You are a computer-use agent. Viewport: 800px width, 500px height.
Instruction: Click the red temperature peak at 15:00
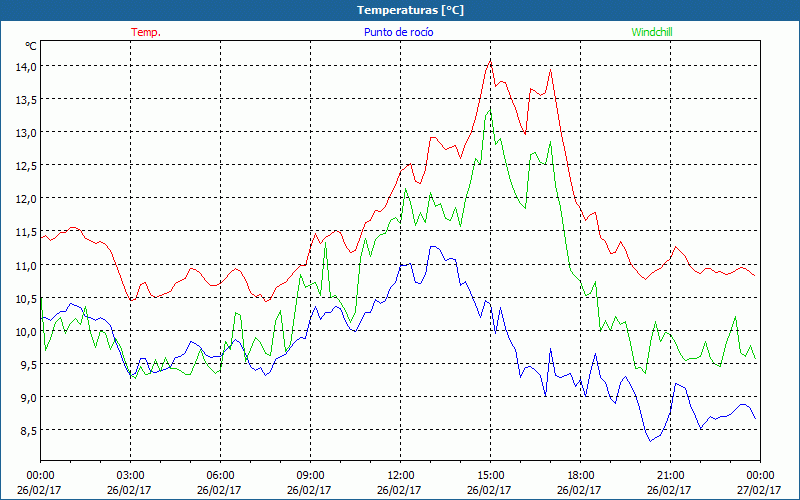click(490, 61)
